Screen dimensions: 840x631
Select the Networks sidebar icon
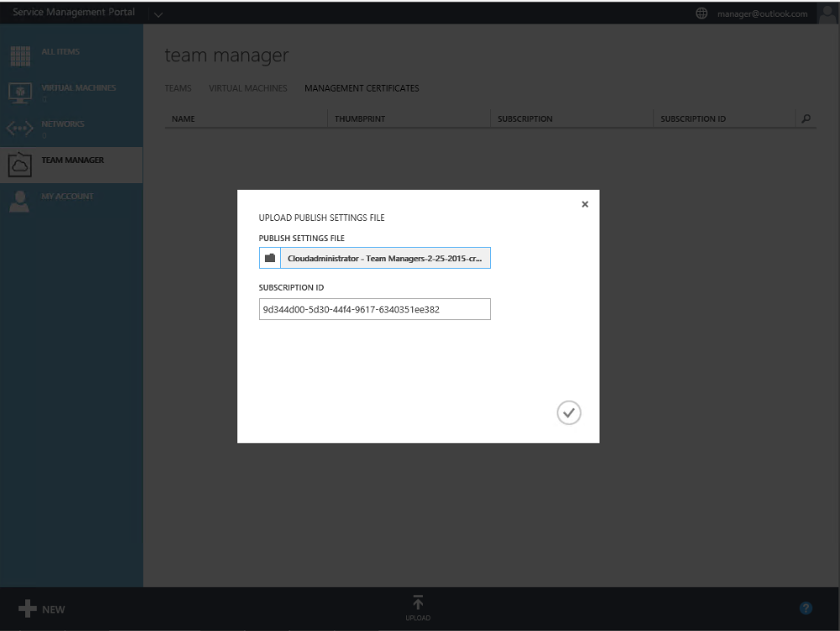(18, 127)
